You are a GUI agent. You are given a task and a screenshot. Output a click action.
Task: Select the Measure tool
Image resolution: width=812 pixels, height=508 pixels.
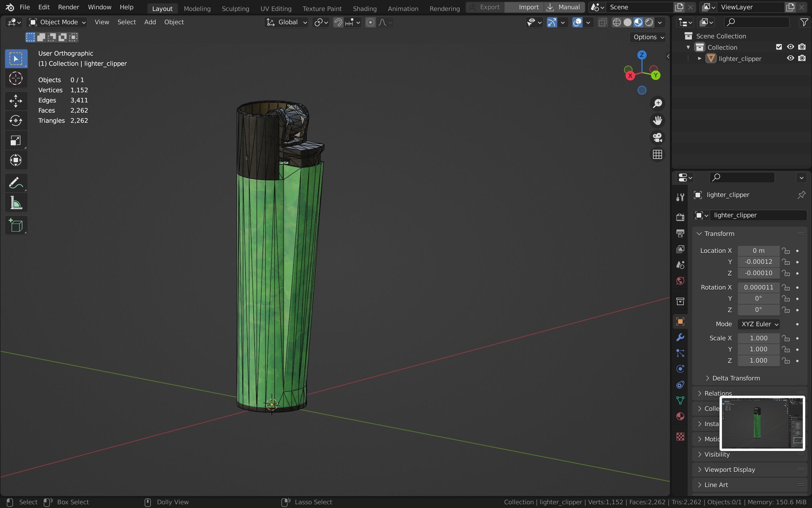16,203
